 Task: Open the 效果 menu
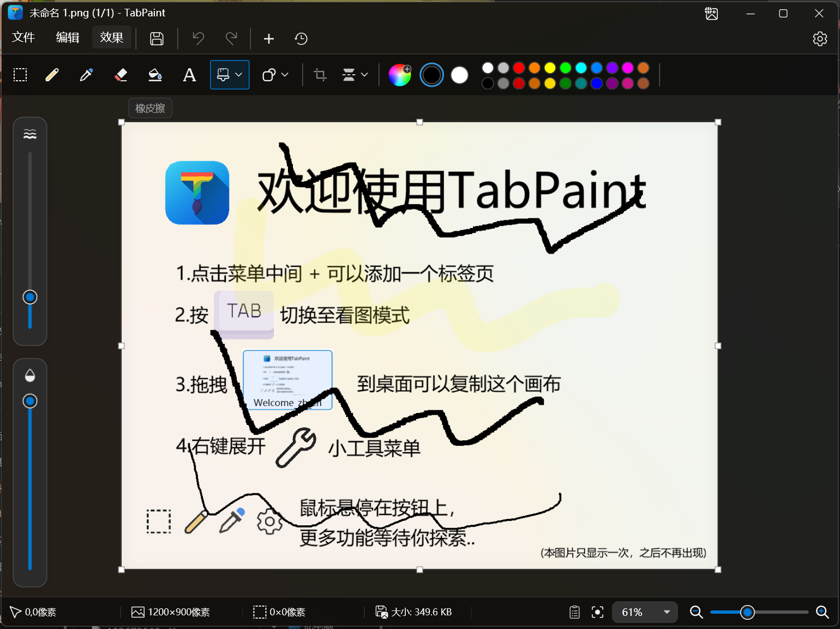[x=111, y=37]
